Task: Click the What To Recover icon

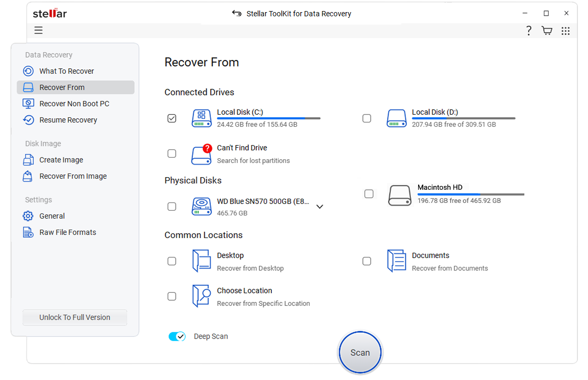Action: 28,71
